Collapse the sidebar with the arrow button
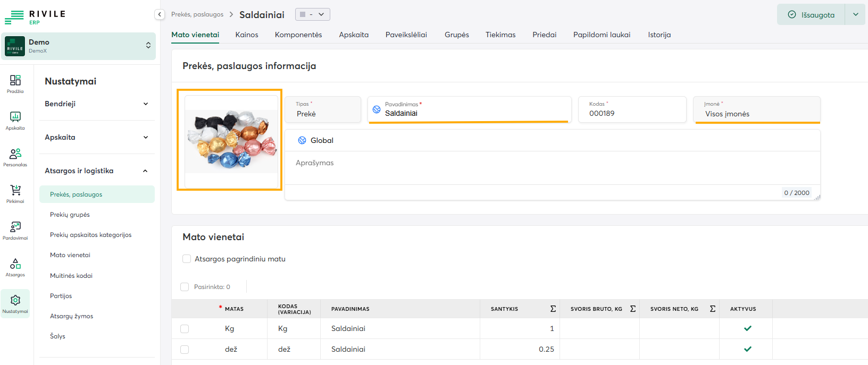 [x=160, y=15]
